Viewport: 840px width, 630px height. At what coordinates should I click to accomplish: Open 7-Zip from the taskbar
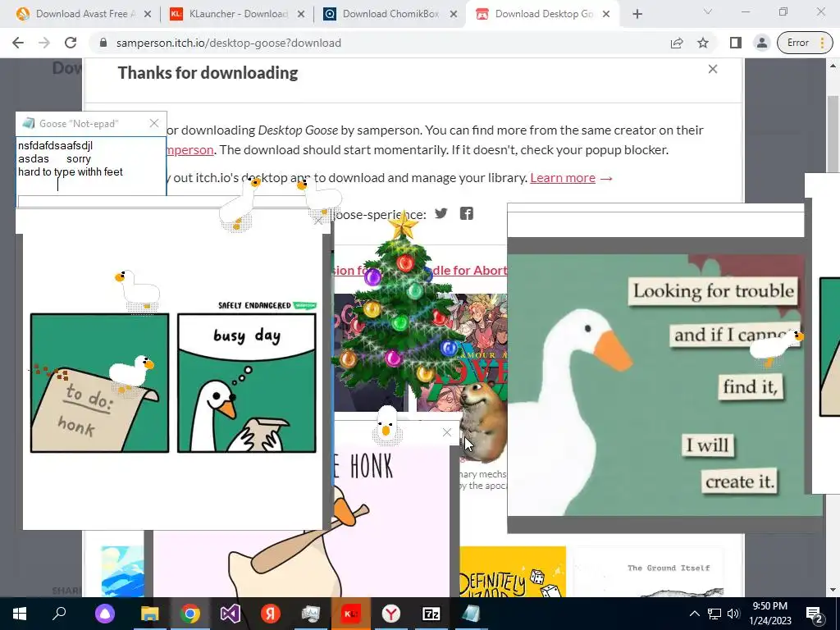point(431,614)
